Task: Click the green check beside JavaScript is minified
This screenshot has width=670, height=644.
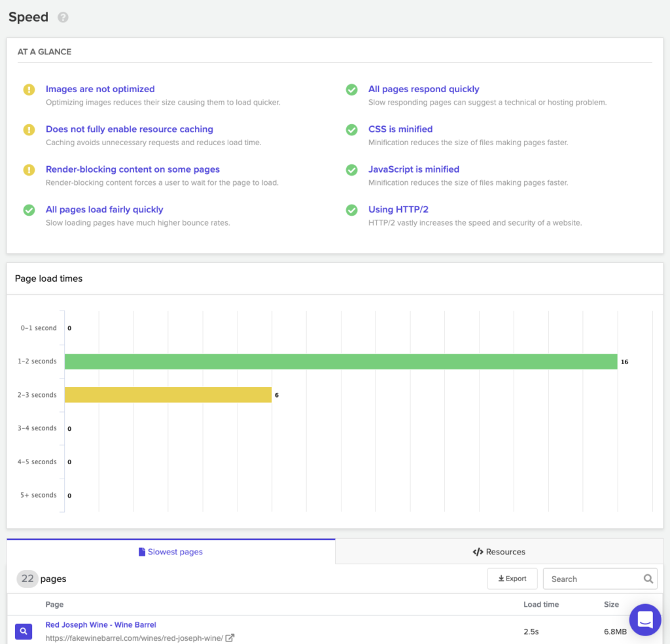Action: (x=351, y=170)
